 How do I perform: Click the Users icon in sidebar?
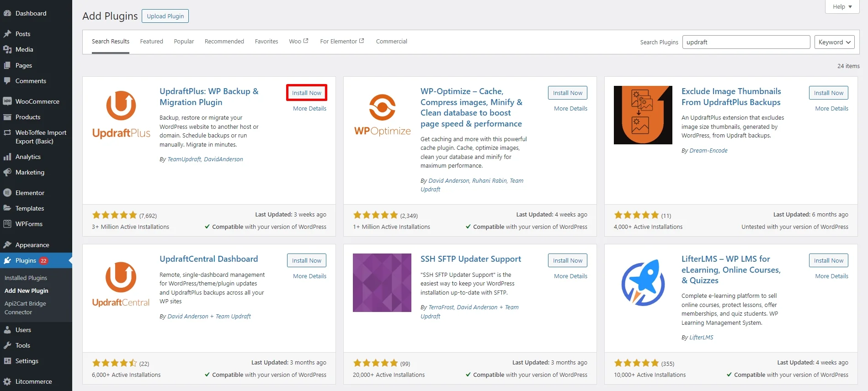[7, 330]
